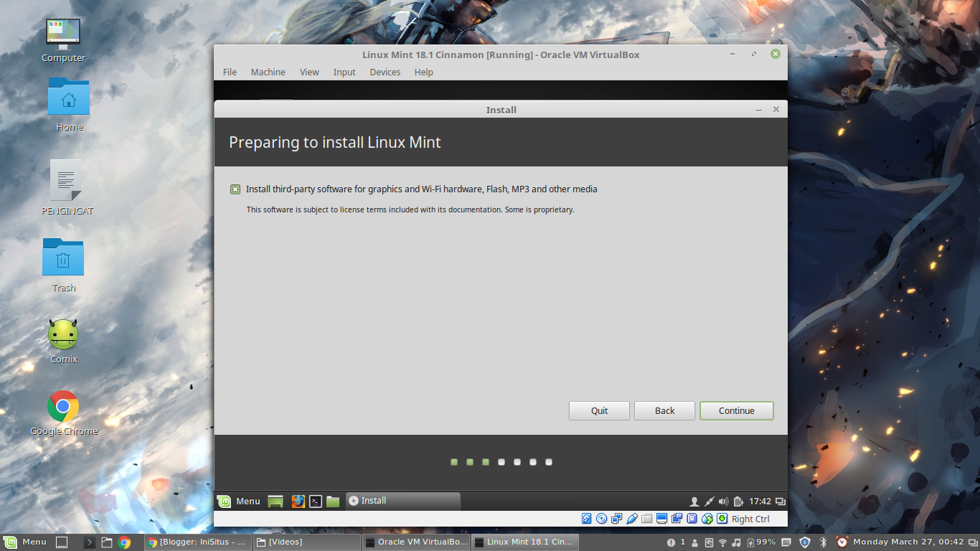Screen dimensions: 980x551
Task: Select the Install task in guest panel
Action: (403, 501)
